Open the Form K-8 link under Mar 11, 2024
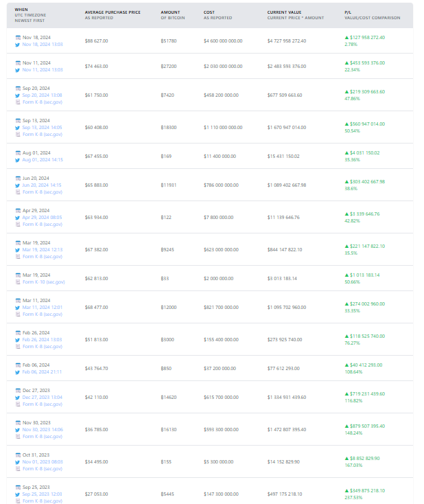This screenshot has height=504, width=424. [43, 314]
